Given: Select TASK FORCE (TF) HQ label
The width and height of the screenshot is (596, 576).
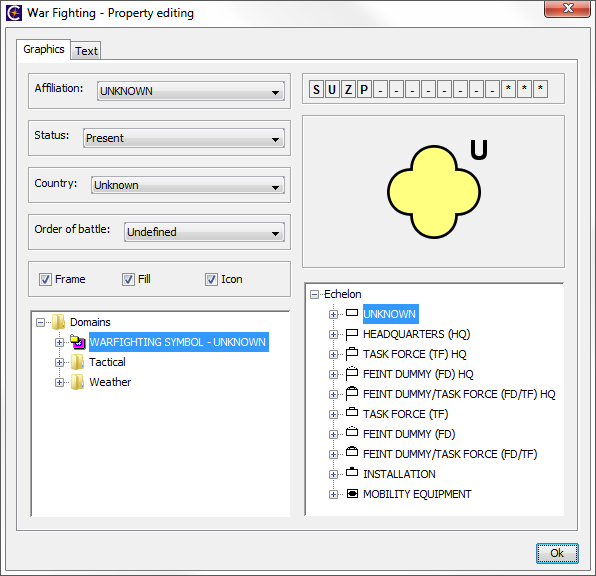Looking at the screenshot, I should coord(414,354).
